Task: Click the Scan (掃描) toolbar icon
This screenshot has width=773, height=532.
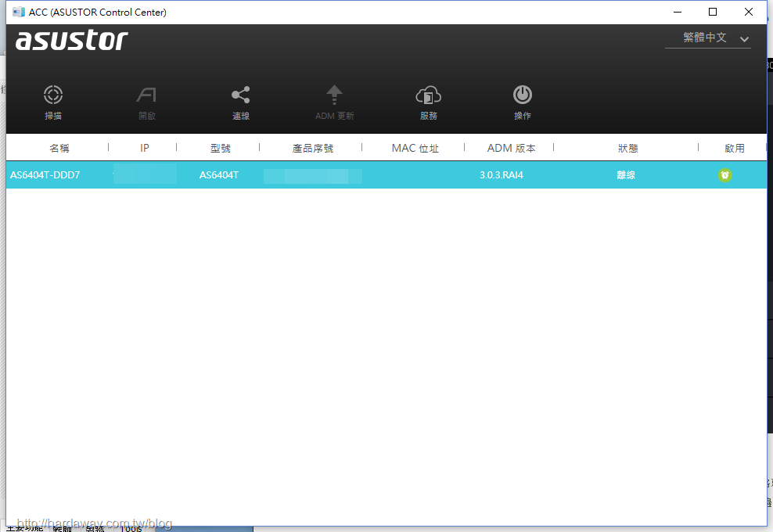Action: point(53,95)
